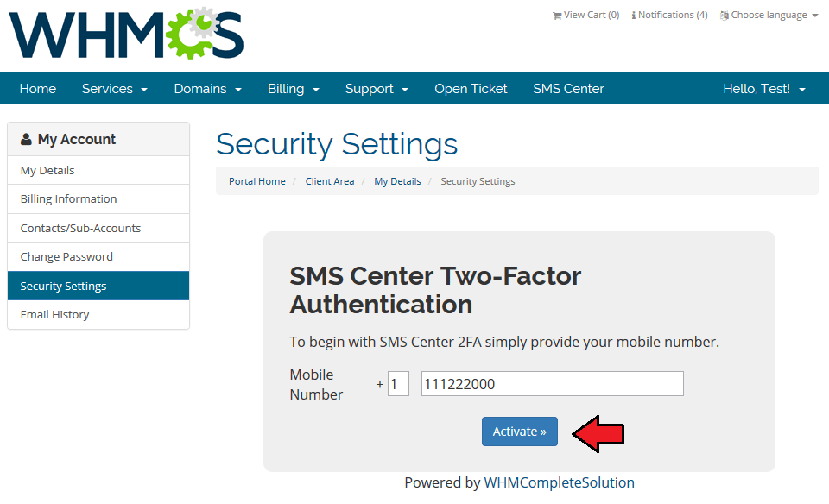Go to the Home menu item

37,88
